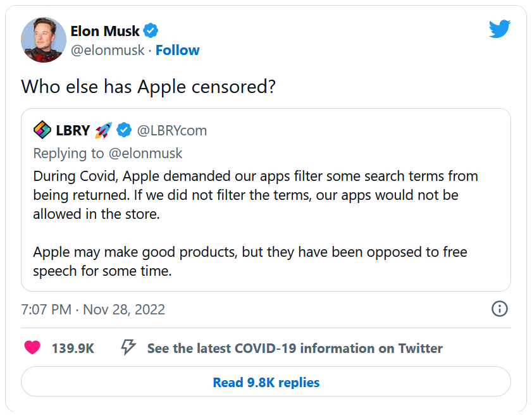The height and width of the screenshot is (420, 532).
Task: Open Elon Musk's profile picture
Action: pyautogui.click(x=42, y=40)
